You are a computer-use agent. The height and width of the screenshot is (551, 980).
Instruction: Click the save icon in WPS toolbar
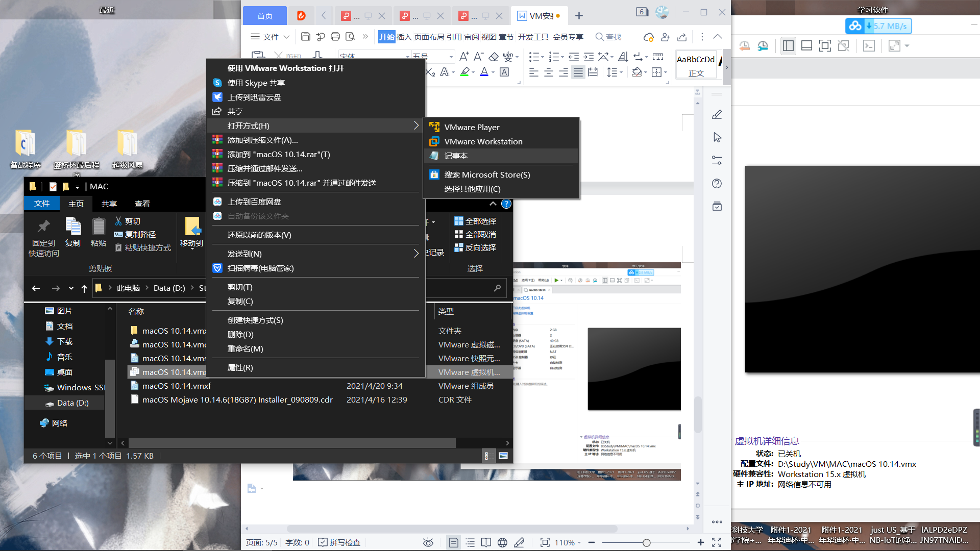306,37
